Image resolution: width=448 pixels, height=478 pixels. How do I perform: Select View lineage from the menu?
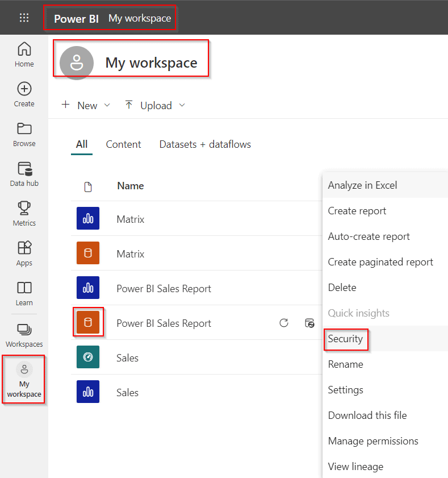[385, 467]
